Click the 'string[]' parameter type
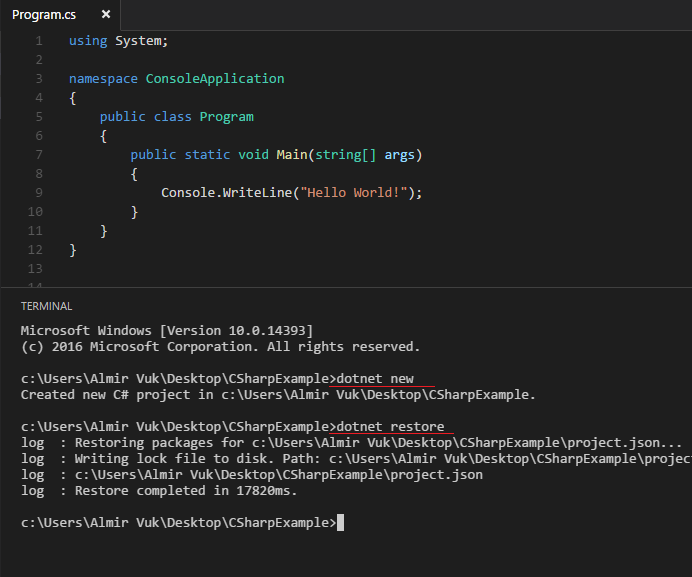Image resolution: width=692 pixels, height=577 pixels. [x=346, y=155]
